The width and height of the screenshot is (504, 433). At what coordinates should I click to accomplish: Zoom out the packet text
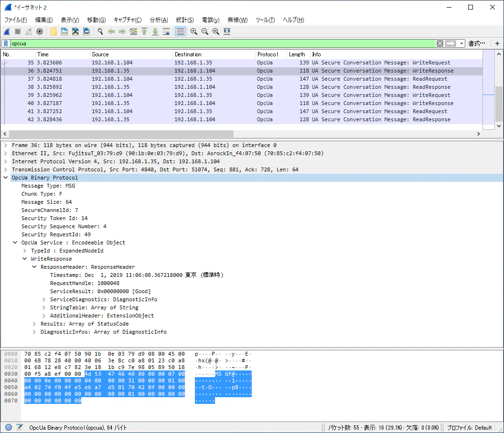click(205, 32)
